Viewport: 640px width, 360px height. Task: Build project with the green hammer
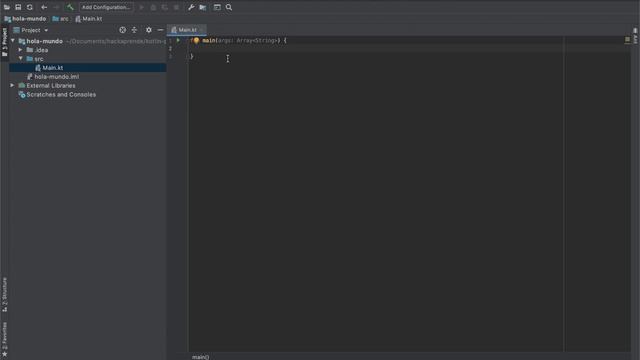coord(70,7)
